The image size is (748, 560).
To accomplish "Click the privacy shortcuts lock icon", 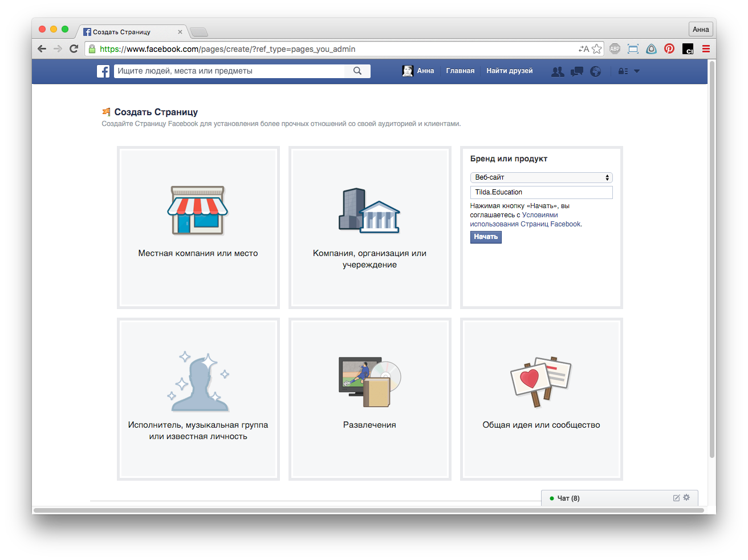I will (623, 71).
